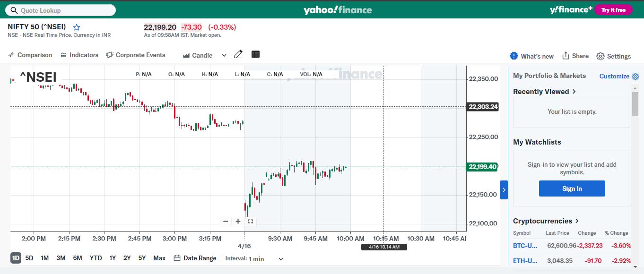Viewport: 644px width, 274px height.
Task: Click the Symbol column header
Action: (522, 233)
